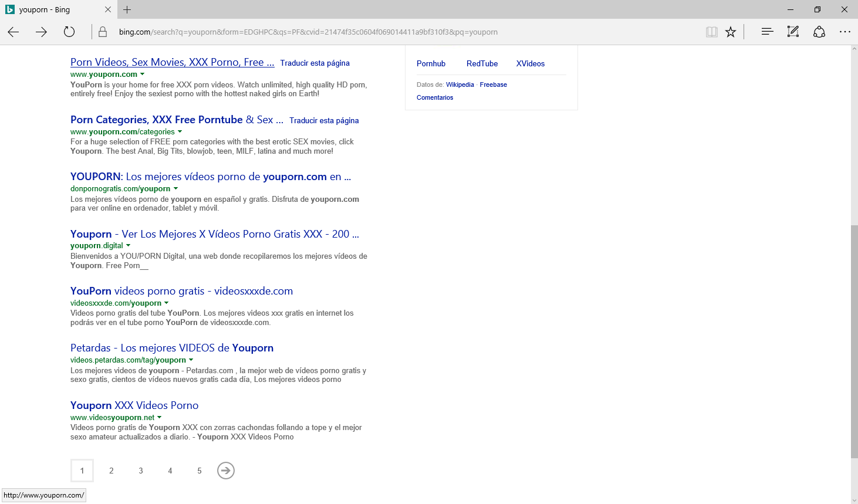This screenshot has width=858, height=504.
Task: Make a Web Note with pen icon
Action: tap(793, 32)
